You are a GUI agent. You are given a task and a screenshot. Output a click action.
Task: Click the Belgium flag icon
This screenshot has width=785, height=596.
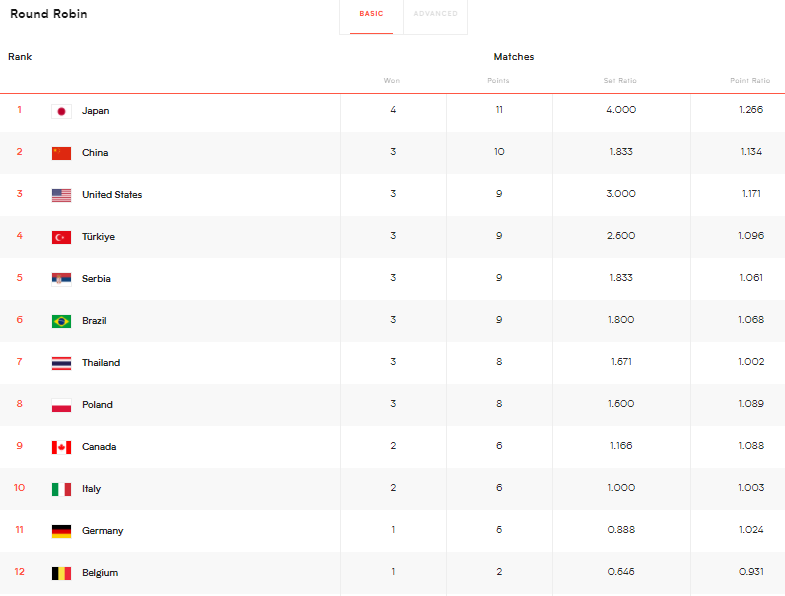click(61, 573)
